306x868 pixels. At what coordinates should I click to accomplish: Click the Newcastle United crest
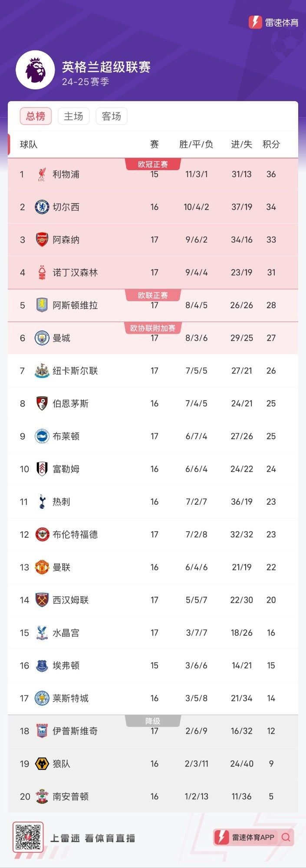[42, 371]
